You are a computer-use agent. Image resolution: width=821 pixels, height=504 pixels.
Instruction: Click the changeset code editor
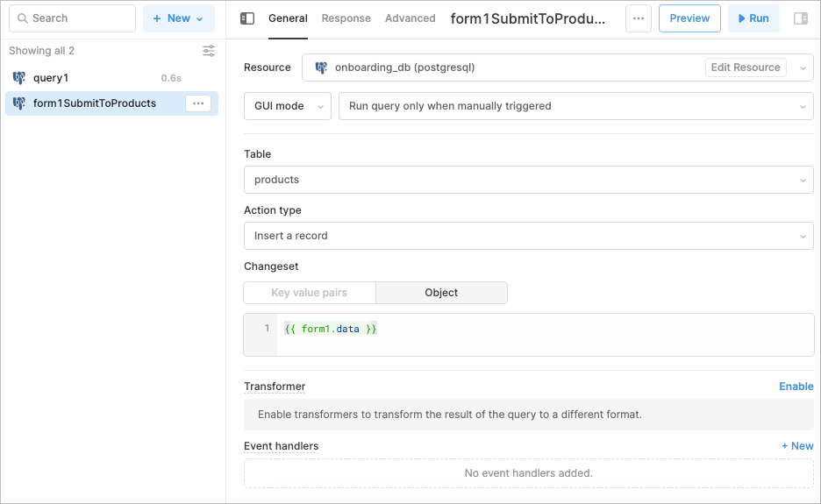(x=529, y=335)
